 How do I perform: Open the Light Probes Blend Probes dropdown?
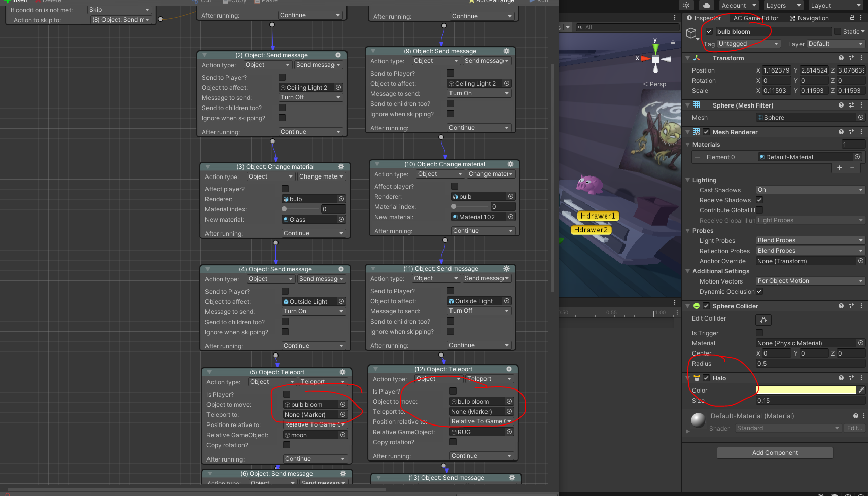810,240
